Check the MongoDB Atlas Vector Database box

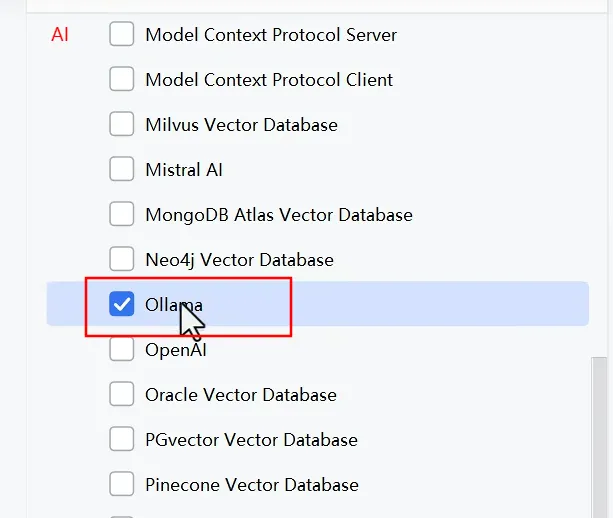point(122,215)
